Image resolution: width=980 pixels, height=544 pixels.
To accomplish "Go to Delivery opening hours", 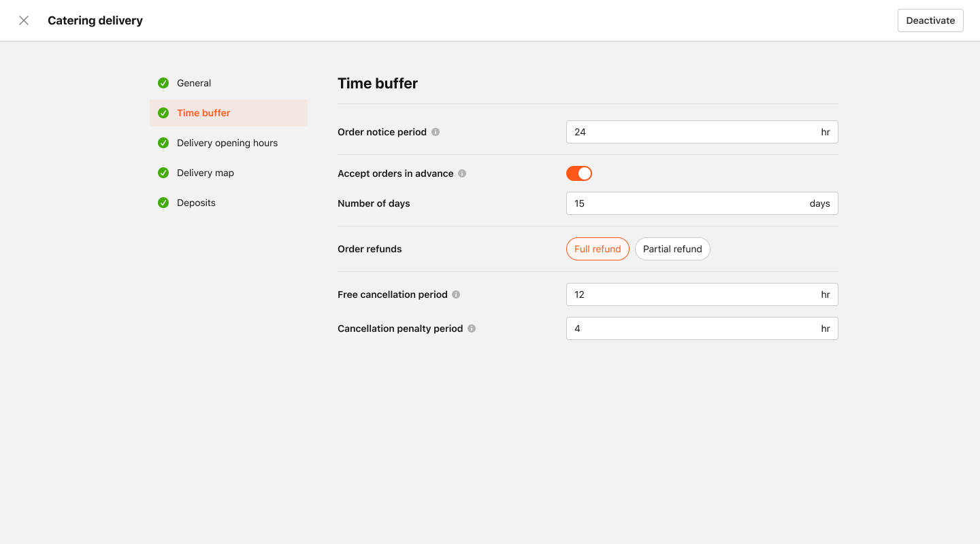I will click(229, 143).
